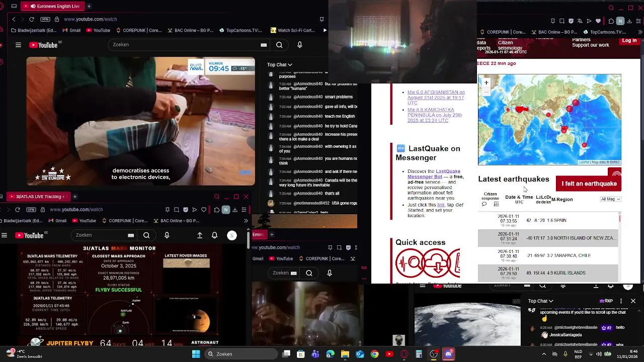This screenshot has width=644, height=362.
Task: Click YouTube search button in Euronews window
Action: (x=279, y=45)
